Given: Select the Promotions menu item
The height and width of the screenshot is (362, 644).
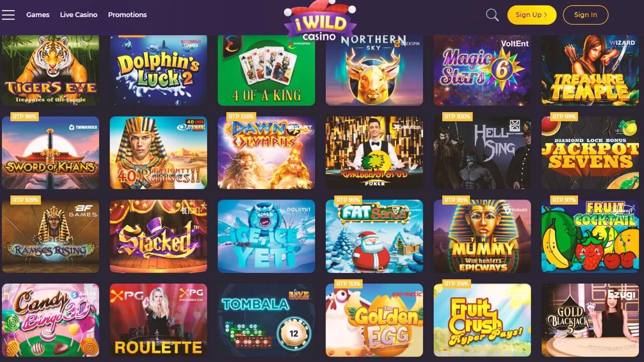Looking at the screenshot, I should pos(127,15).
